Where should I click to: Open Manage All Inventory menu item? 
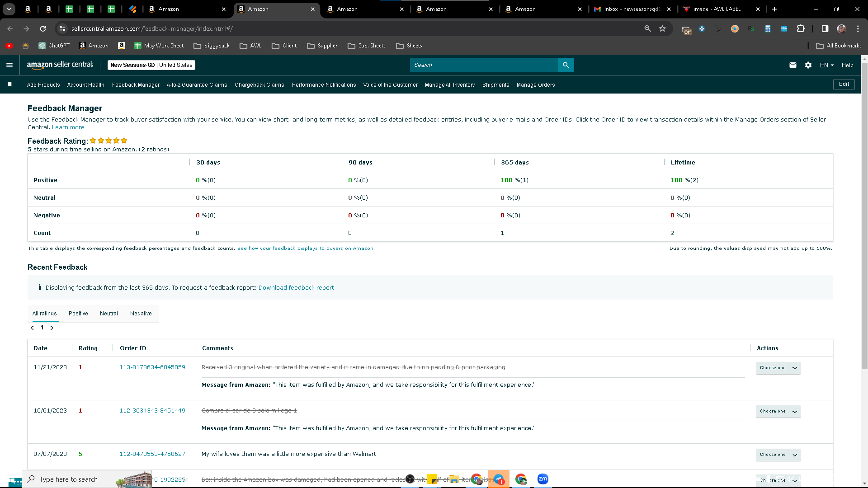(449, 84)
